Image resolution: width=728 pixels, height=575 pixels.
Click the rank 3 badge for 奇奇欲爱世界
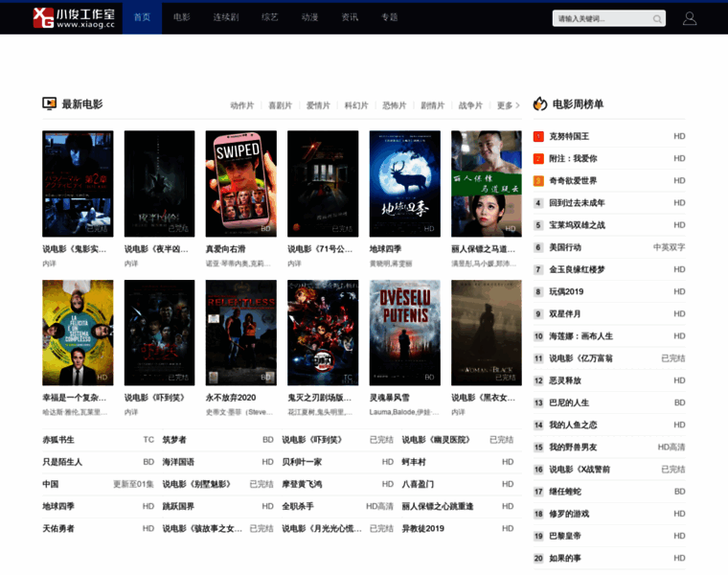(x=538, y=181)
